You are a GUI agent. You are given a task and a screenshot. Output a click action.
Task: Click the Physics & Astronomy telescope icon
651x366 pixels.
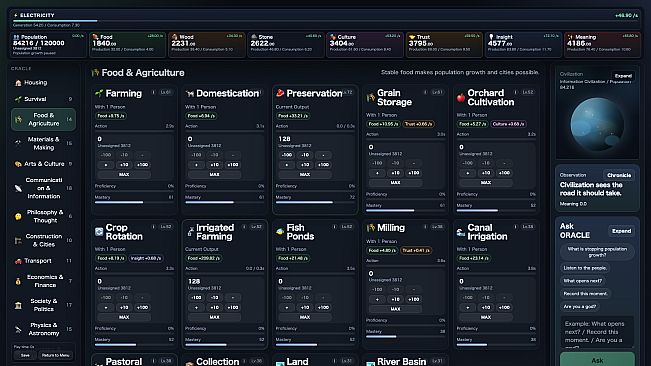click(18, 329)
